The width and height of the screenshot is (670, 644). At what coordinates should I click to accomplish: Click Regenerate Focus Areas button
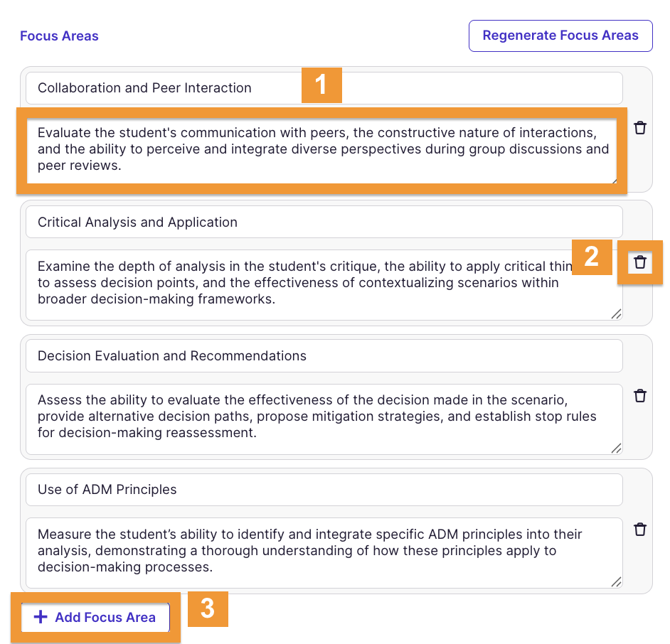click(x=560, y=36)
